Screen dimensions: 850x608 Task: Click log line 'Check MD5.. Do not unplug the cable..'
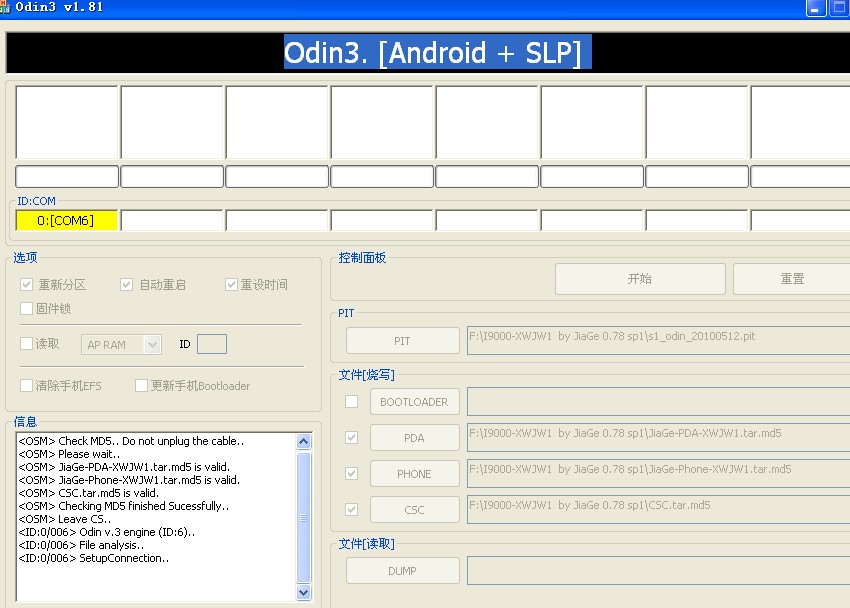131,441
